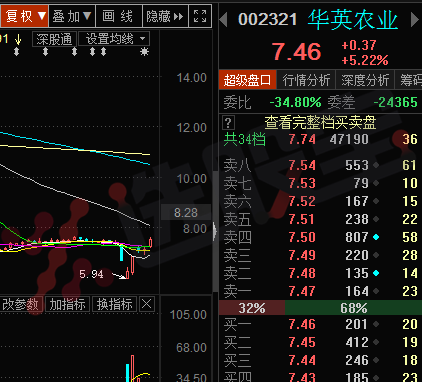Open 查看完整档买卖盘 link
422x382 pixels.
coord(320,123)
